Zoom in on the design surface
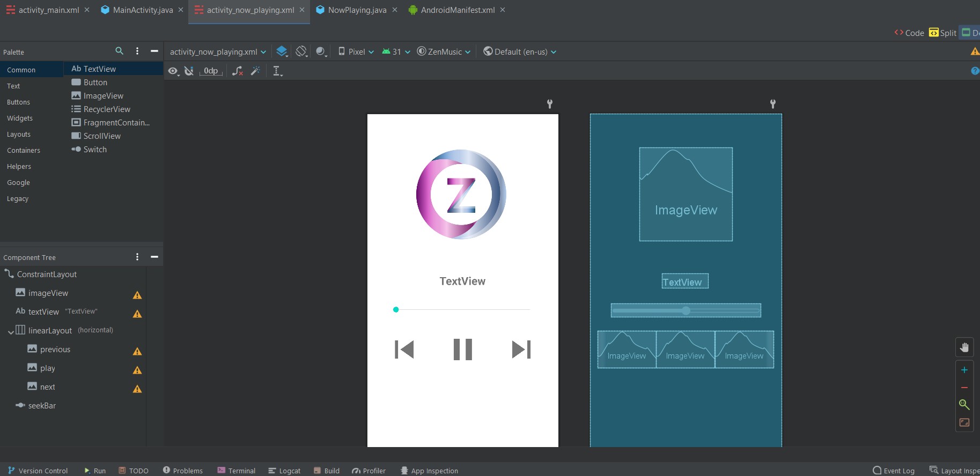The height and width of the screenshot is (476, 980). point(964,370)
